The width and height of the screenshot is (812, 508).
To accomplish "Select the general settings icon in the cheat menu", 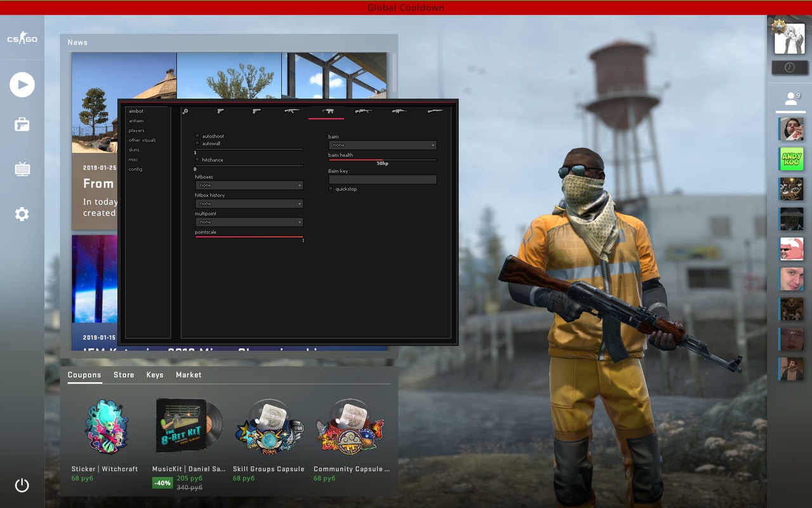I will [x=185, y=111].
